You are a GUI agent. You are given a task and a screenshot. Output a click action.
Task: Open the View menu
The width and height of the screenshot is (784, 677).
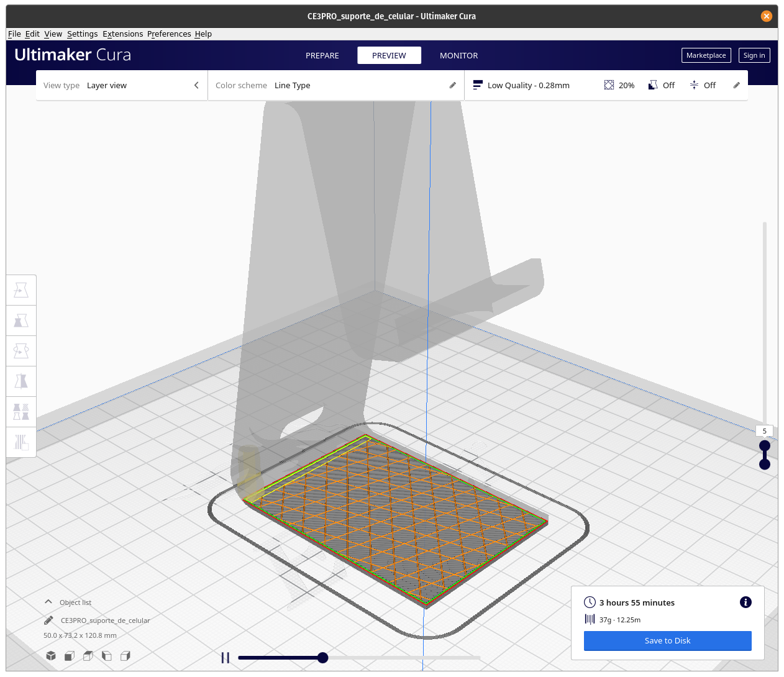point(53,34)
